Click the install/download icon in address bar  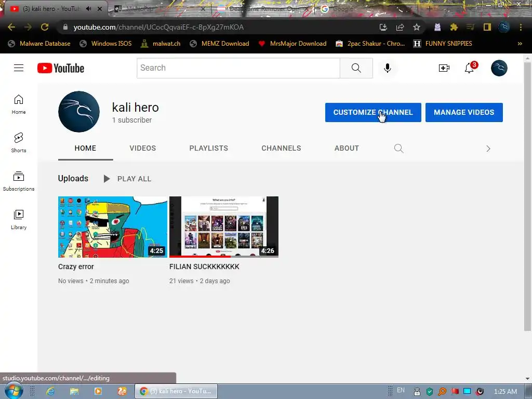click(x=383, y=27)
